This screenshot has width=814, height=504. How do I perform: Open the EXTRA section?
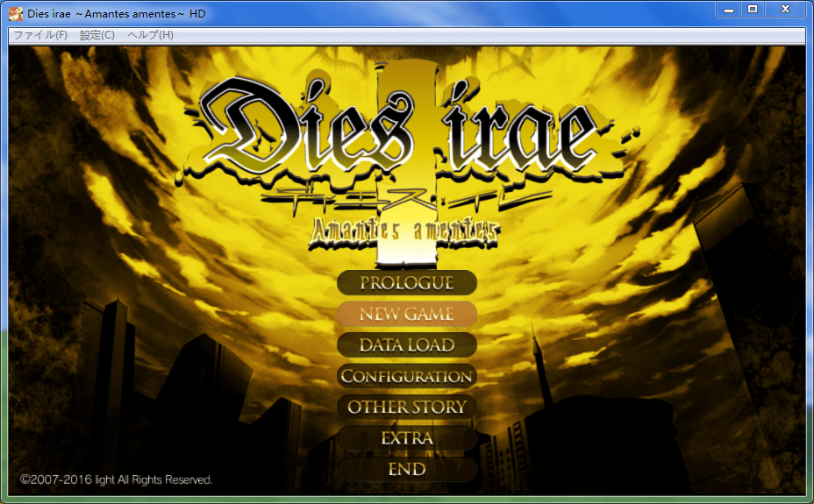(x=407, y=438)
